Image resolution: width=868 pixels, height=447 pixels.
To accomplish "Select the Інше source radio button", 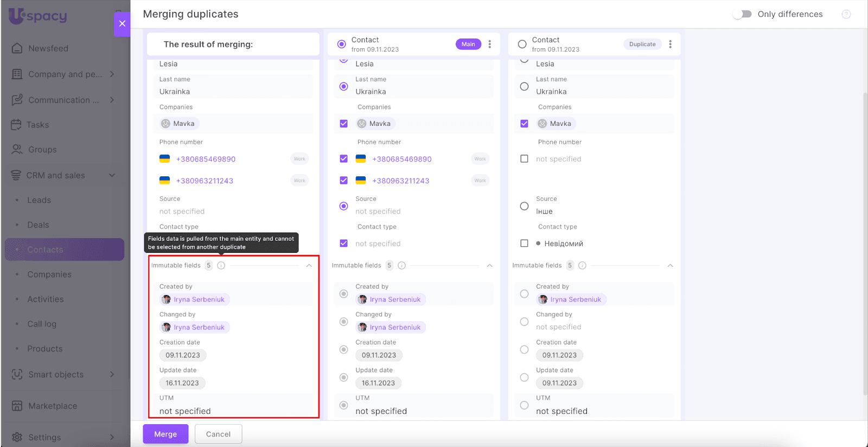I will pyautogui.click(x=524, y=206).
